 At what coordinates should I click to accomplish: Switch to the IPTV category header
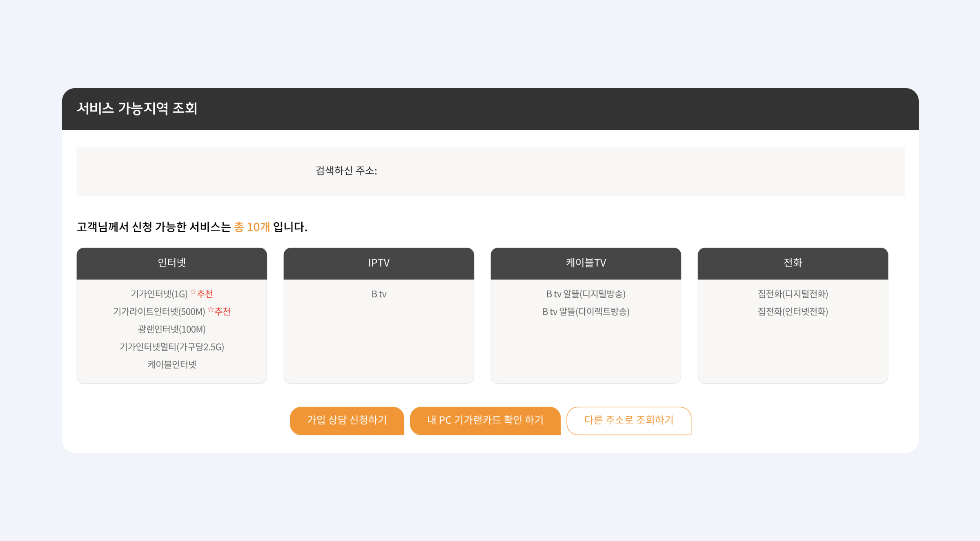pyautogui.click(x=379, y=263)
